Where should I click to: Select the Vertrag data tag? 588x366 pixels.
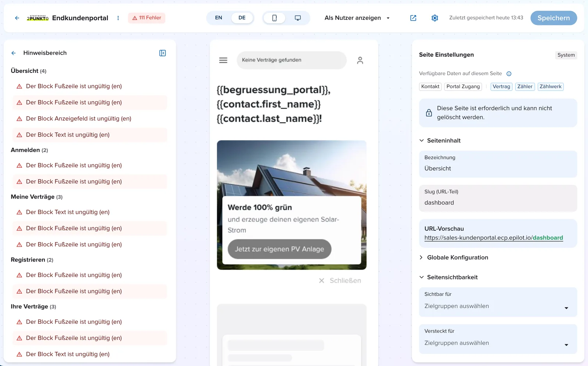501,86
